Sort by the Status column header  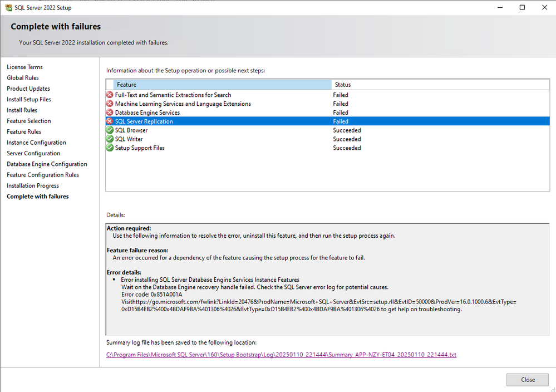[x=440, y=85]
